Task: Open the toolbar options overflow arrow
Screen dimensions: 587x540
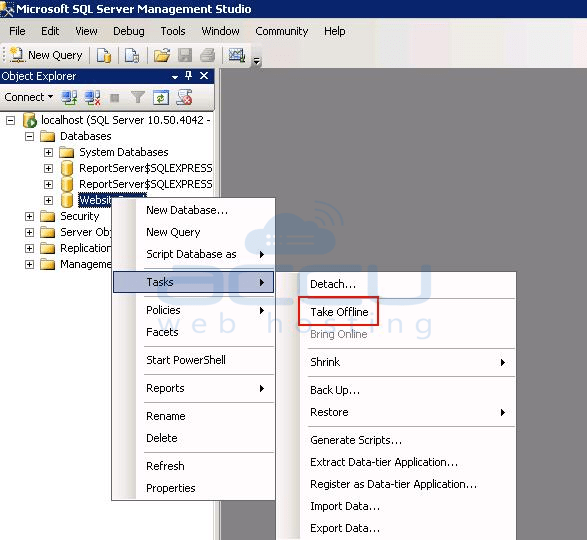Action: click(256, 61)
